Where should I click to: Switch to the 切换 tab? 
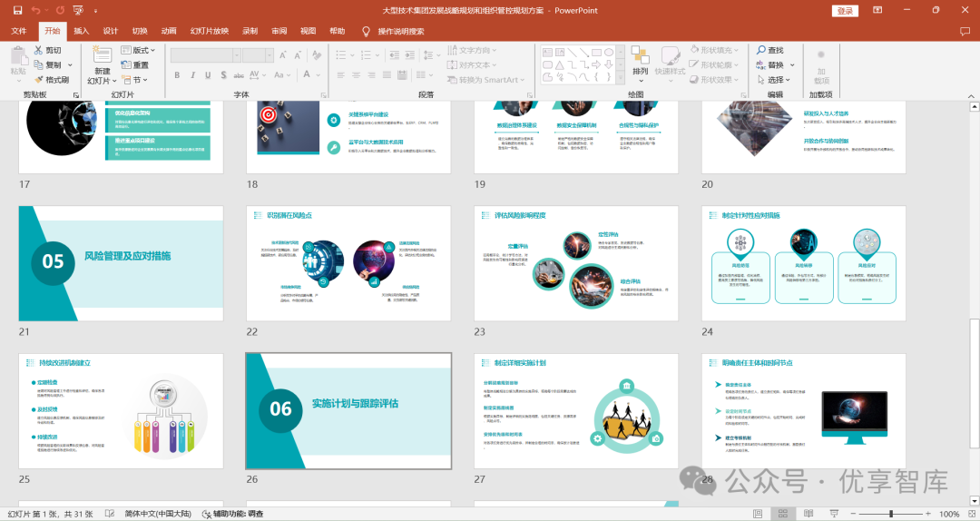[140, 31]
